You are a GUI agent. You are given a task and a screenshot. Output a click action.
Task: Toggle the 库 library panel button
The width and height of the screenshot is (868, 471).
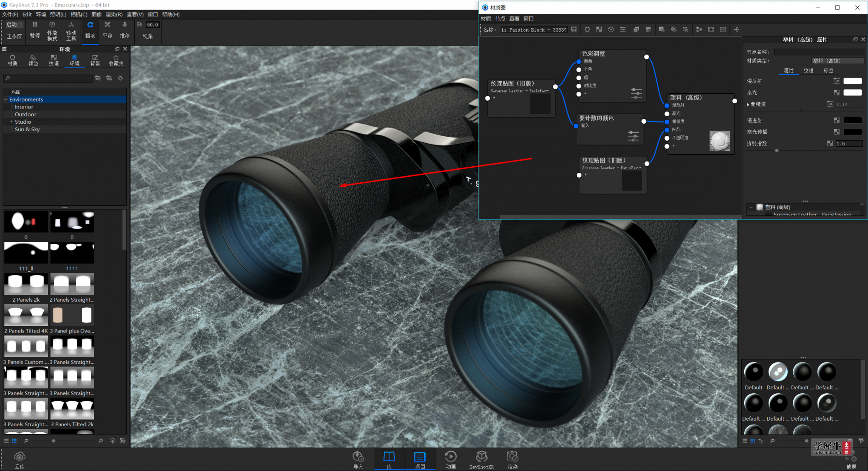(389, 460)
